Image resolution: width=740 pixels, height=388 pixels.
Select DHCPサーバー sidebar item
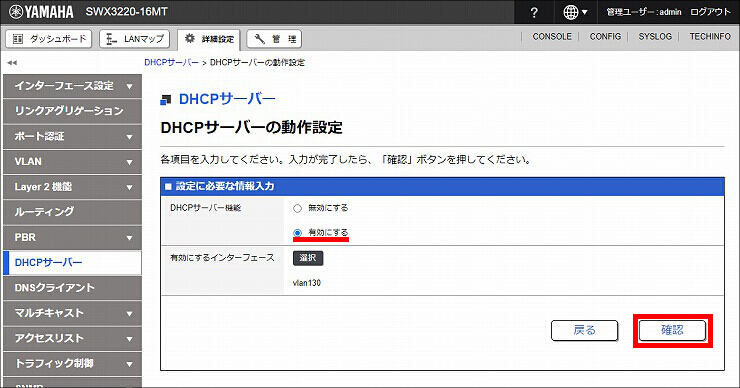click(72, 262)
